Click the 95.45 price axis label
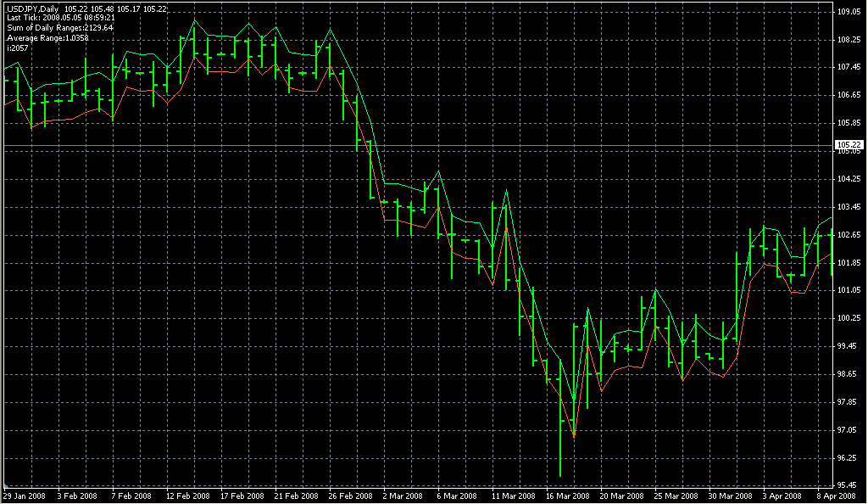 (x=849, y=485)
